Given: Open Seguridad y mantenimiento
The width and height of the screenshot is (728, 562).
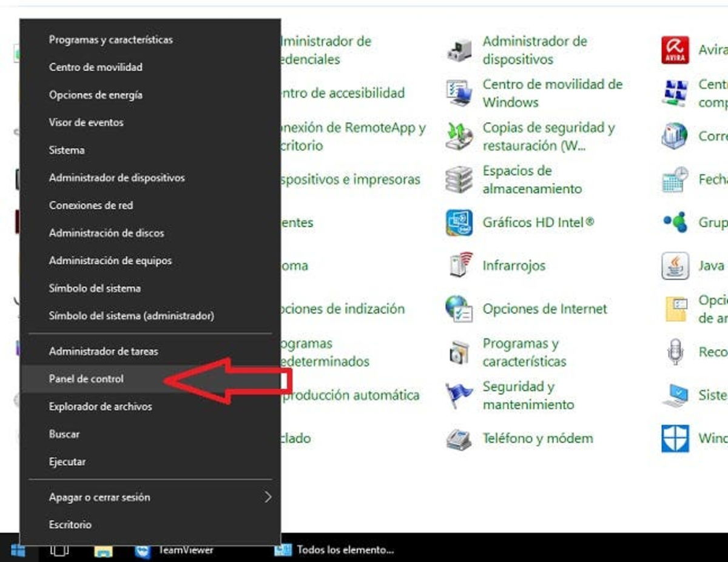Looking at the screenshot, I should click(x=527, y=395).
